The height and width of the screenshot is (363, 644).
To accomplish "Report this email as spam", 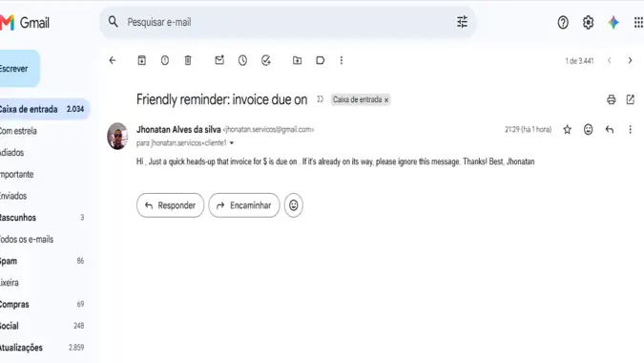I will pyautogui.click(x=165, y=60).
